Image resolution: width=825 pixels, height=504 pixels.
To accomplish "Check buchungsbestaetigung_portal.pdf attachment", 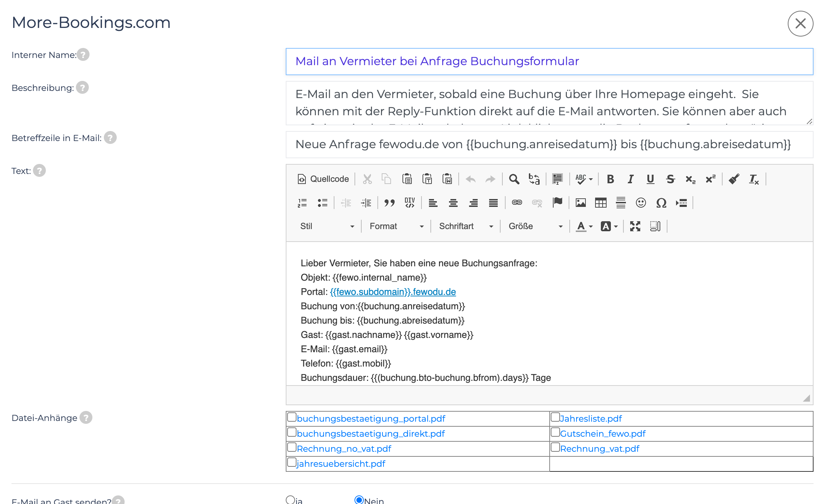I will click(x=292, y=417).
